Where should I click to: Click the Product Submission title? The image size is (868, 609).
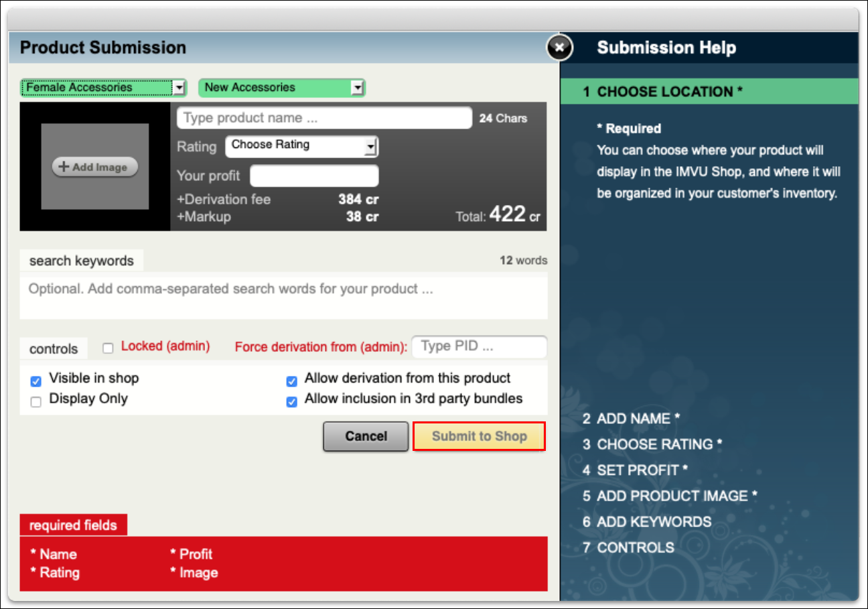[103, 48]
